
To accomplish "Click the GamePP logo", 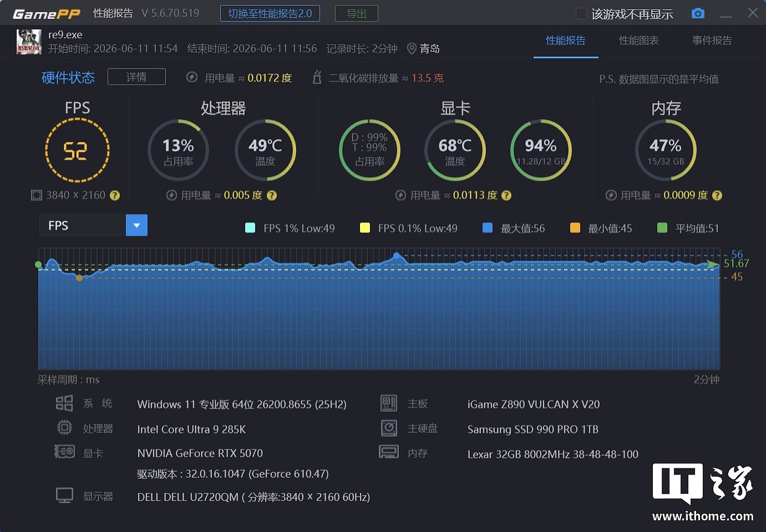I will point(47,14).
